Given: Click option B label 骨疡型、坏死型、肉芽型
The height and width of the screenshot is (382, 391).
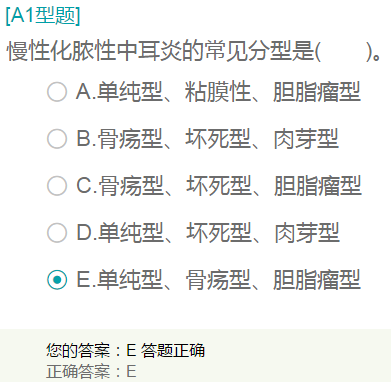Looking at the screenshot, I should [x=207, y=139].
